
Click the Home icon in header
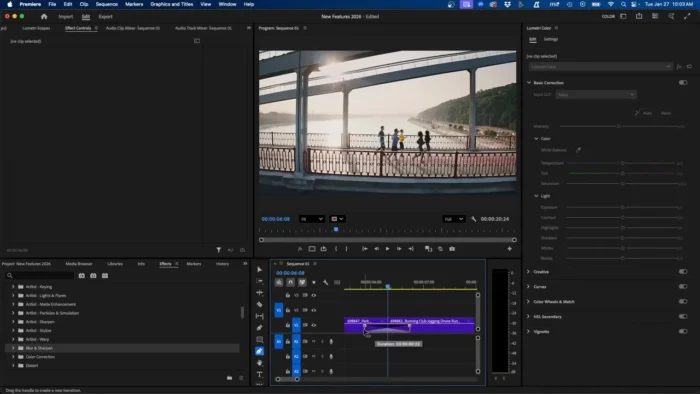[x=44, y=17]
